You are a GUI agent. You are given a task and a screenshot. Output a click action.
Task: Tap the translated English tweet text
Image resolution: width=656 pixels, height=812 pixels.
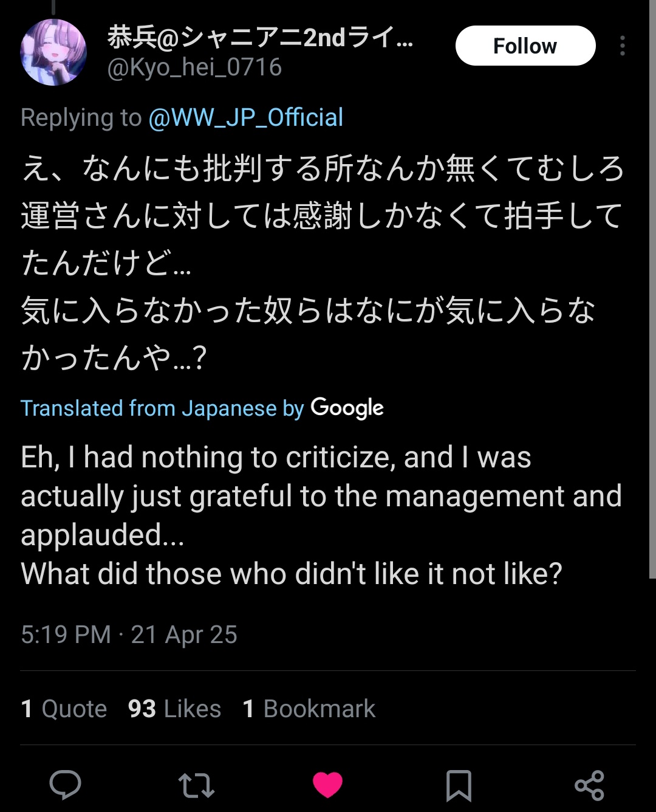pos(322,515)
